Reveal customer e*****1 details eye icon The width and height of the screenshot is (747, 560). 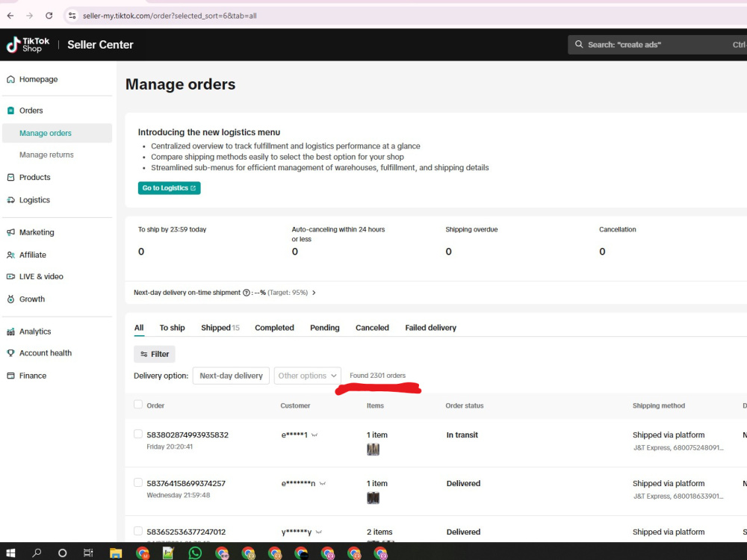pos(314,435)
